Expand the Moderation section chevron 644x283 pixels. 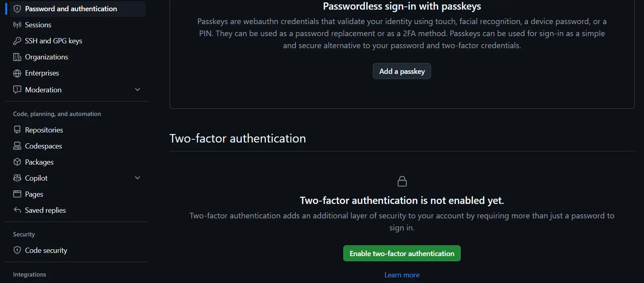[138, 90]
